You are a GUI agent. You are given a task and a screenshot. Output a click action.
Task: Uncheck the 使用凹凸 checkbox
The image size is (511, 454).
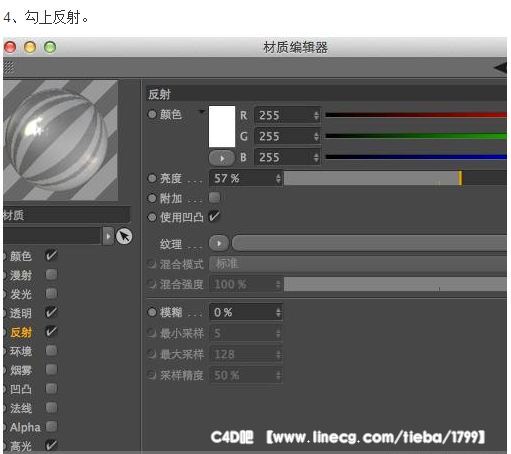(214, 217)
